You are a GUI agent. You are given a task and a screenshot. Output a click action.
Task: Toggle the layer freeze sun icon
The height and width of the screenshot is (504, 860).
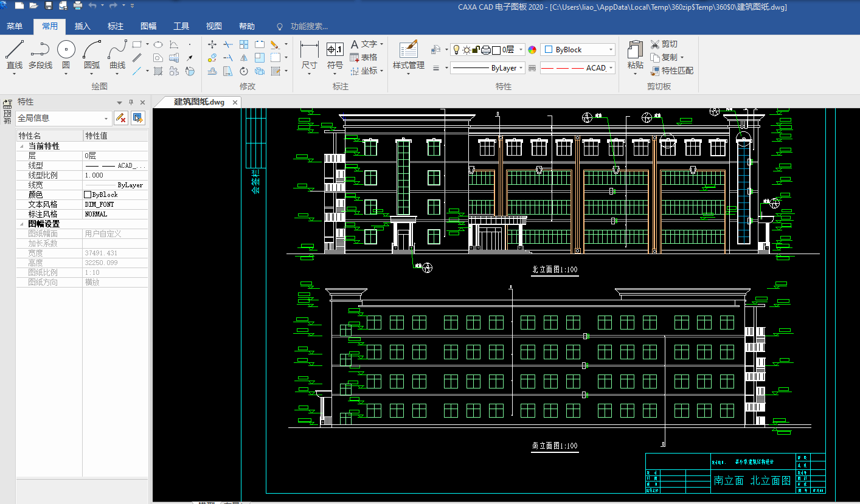pyautogui.click(x=466, y=50)
